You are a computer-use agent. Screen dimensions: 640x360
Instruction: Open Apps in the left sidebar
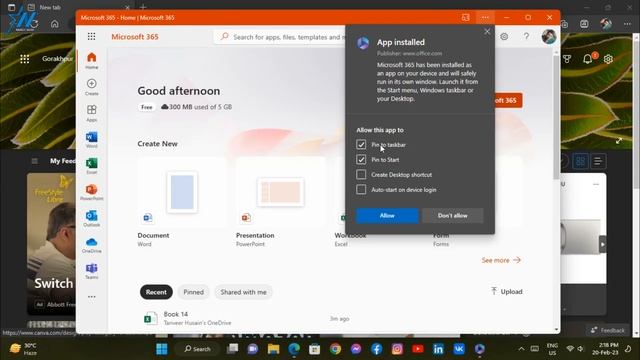click(x=91, y=113)
